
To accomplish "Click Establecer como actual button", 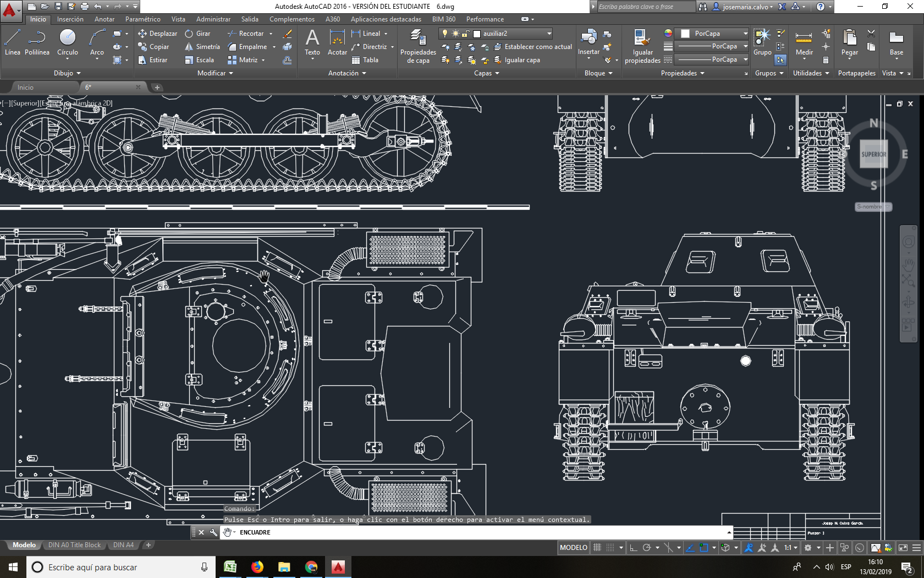I will pos(533,47).
